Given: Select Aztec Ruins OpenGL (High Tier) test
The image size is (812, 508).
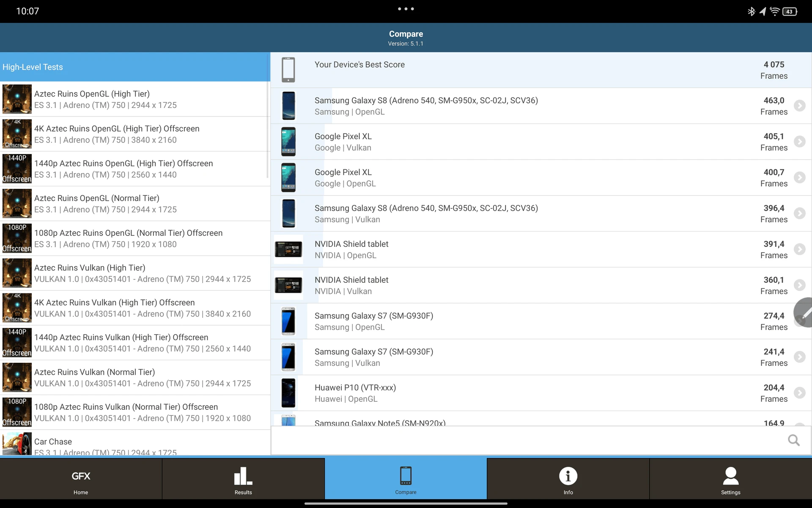Looking at the screenshot, I should tap(135, 99).
